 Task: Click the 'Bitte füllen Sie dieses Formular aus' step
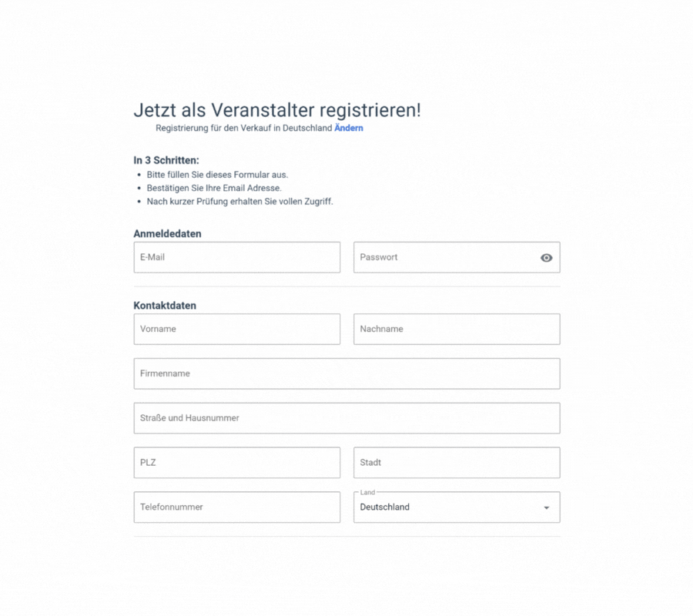pyautogui.click(x=217, y=175)
